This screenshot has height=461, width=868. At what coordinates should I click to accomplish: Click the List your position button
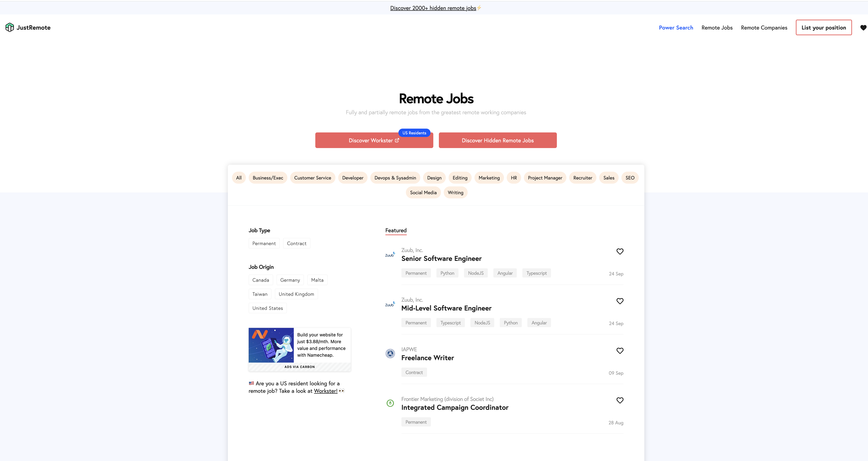click(823, 28)
